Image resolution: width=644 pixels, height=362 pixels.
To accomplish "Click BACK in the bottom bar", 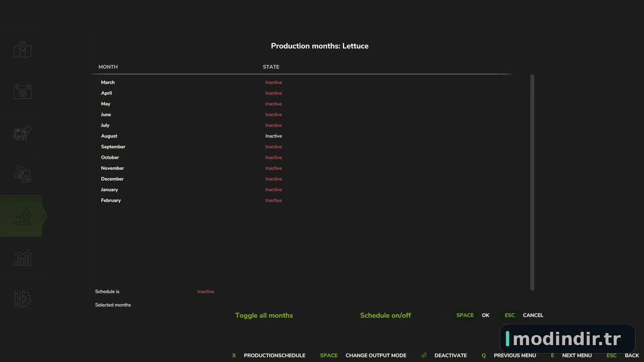I will pos(632,356).
